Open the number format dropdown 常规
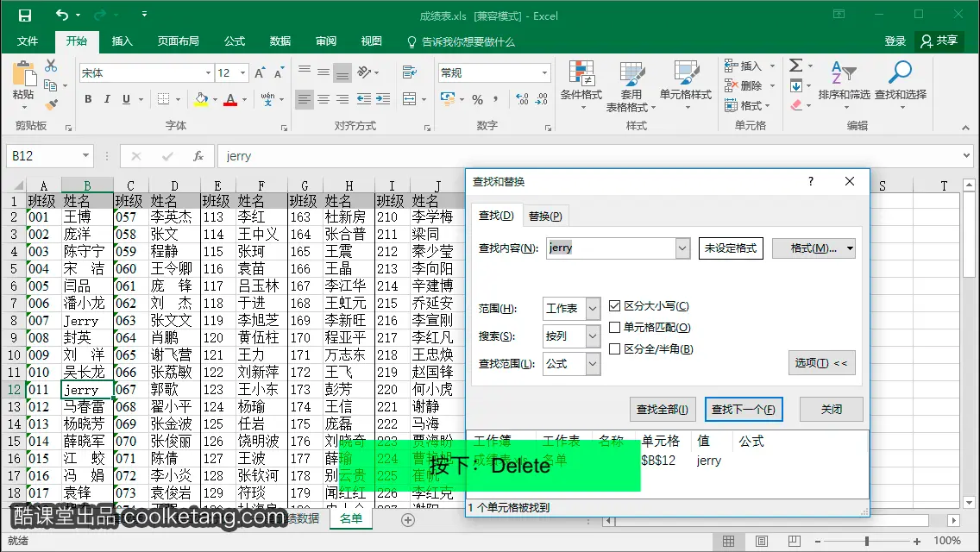Viewport: 980px width, 552px height. [x=544, y=73]
